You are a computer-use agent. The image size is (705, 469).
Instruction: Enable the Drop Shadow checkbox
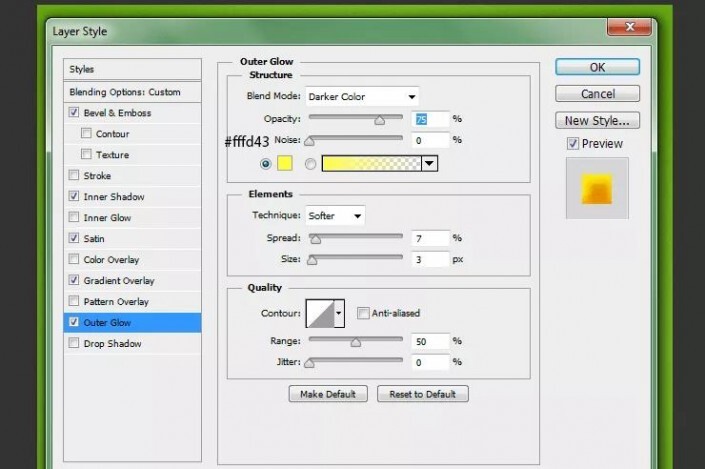pos(73,343)
